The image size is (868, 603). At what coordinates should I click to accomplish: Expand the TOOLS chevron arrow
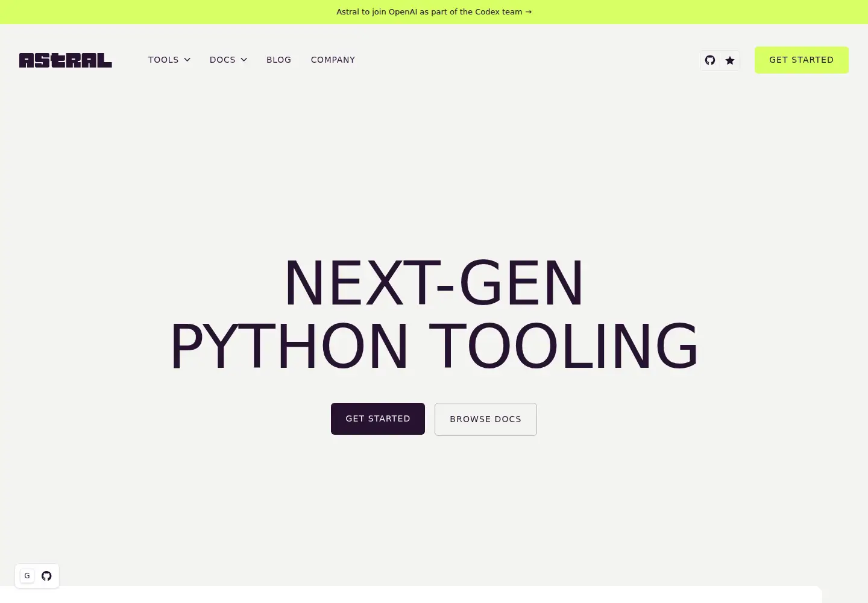click(187, 60)
